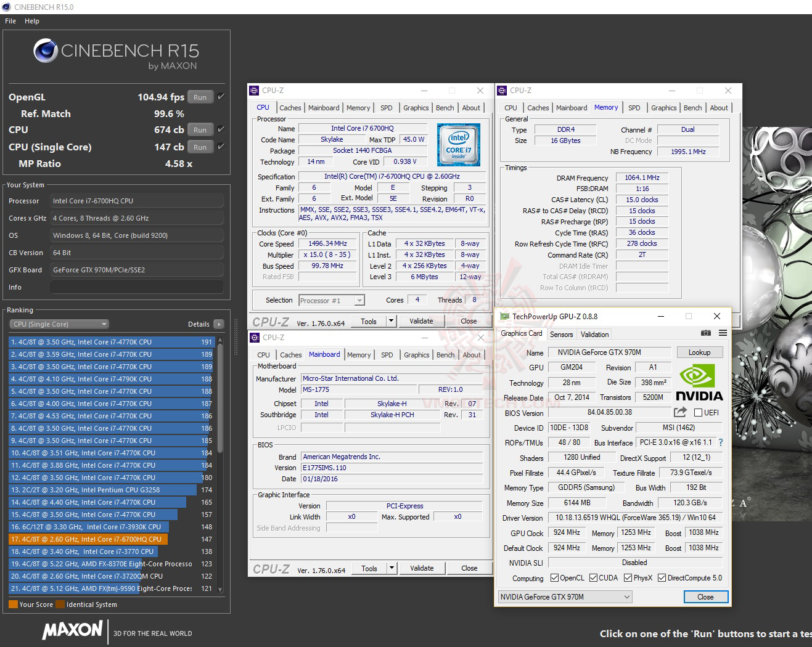The image size is (812, 647).
Task: Click Validate in the CPU-Z processor window
Action: [x=421, y=321]
